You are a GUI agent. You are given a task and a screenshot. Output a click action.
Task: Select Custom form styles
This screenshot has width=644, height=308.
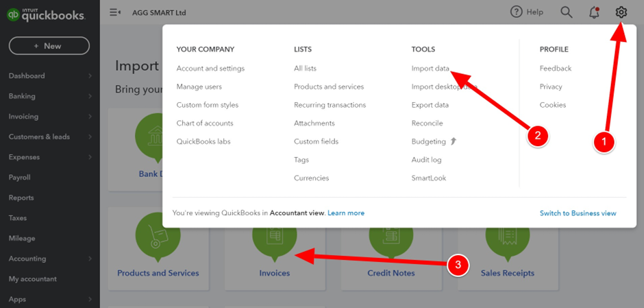click(208, 105)
